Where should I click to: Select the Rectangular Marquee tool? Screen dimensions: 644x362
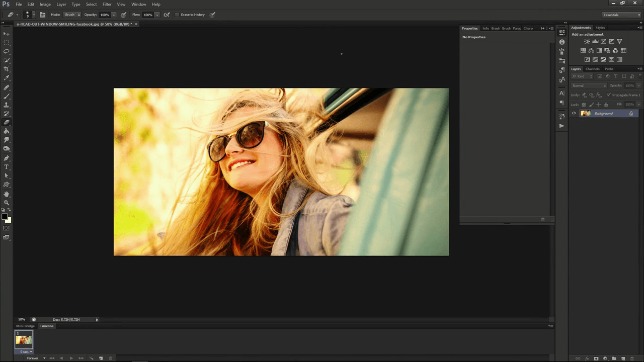[x=7, y=43]
